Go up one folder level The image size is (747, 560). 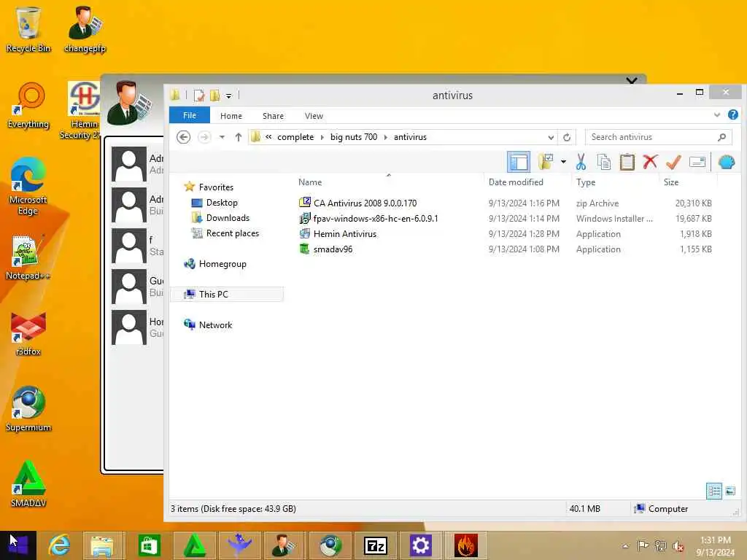(239, 137)
